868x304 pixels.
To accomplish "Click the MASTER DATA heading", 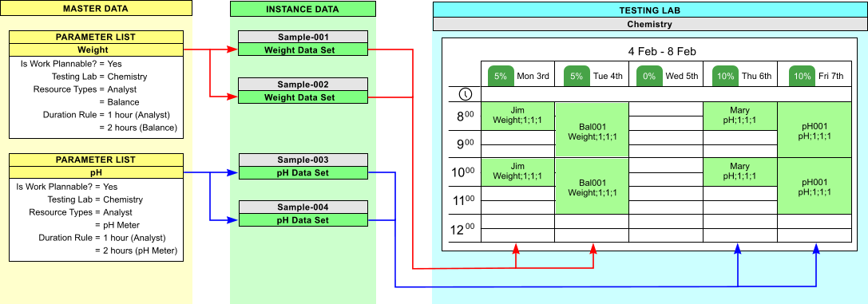I will (96, 8).
